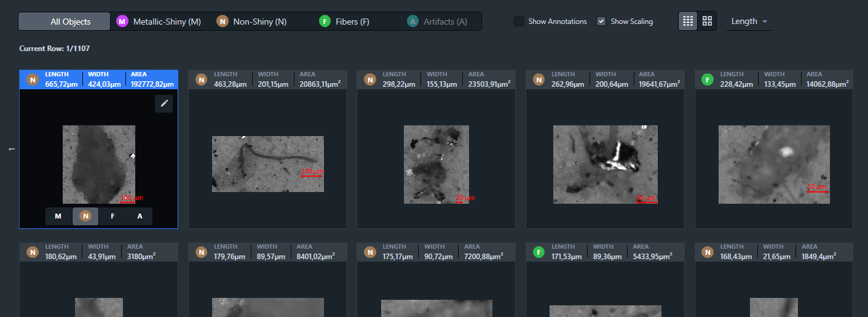The image size is (868, 317).
Task: Select the 179,76µm particle thumbnail
Action: 268,307
